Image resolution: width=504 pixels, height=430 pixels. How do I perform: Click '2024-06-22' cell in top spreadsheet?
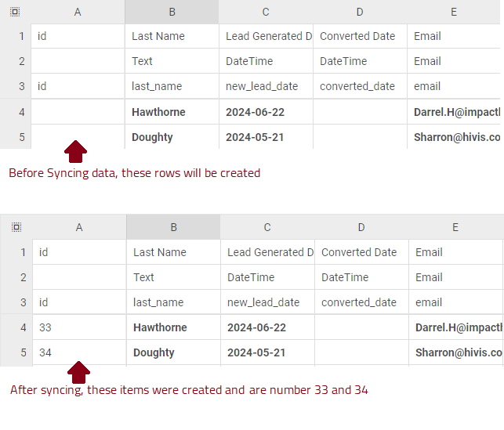pos(266,112)
